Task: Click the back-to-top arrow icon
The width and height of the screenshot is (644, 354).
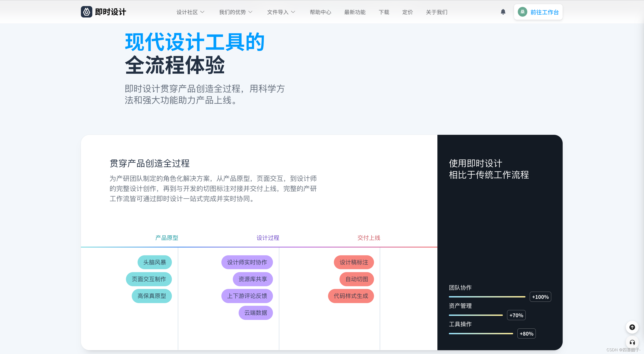Action: point(632,327)
